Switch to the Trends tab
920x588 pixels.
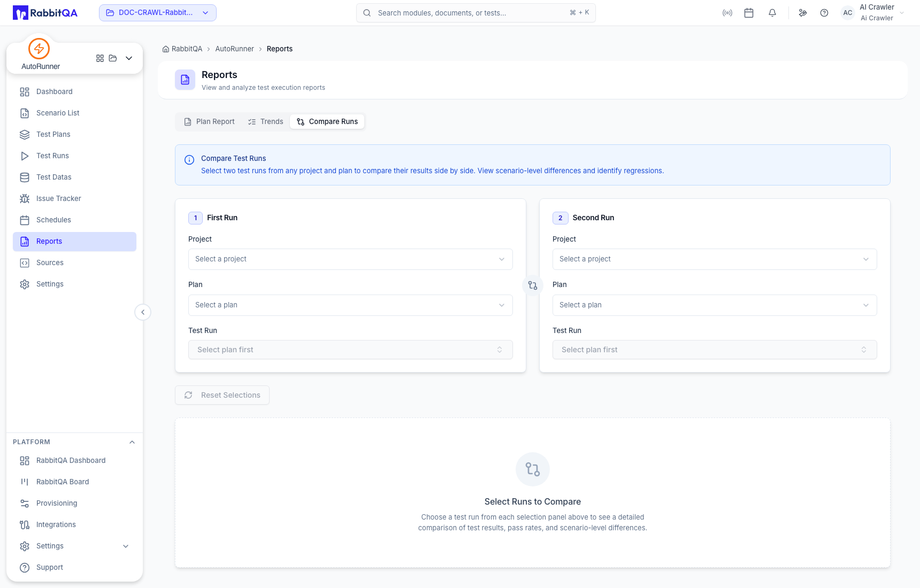[x=266, y=122]
